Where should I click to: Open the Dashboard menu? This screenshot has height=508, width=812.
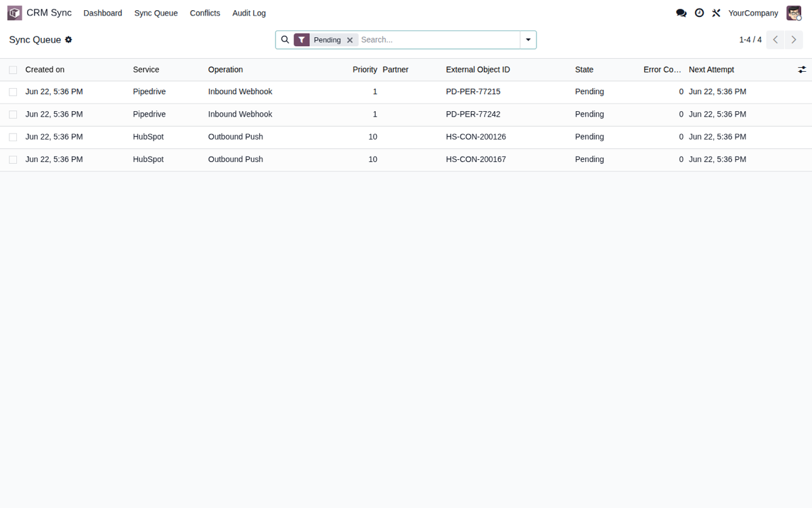(x=103, y=13)
